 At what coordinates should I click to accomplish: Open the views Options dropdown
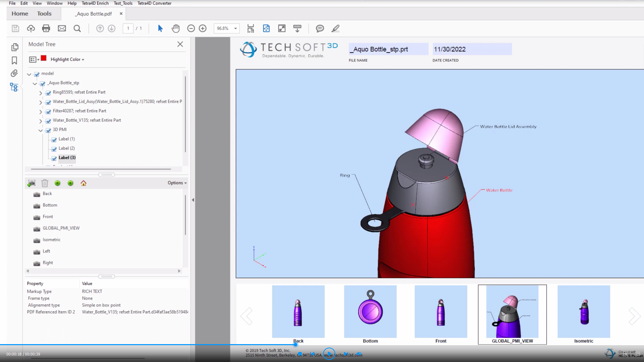177,183
